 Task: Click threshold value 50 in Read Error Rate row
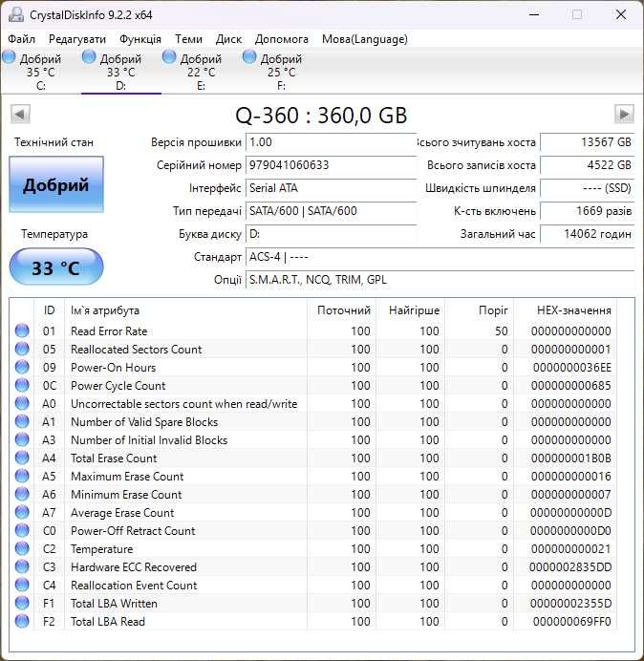click(501, 330)
